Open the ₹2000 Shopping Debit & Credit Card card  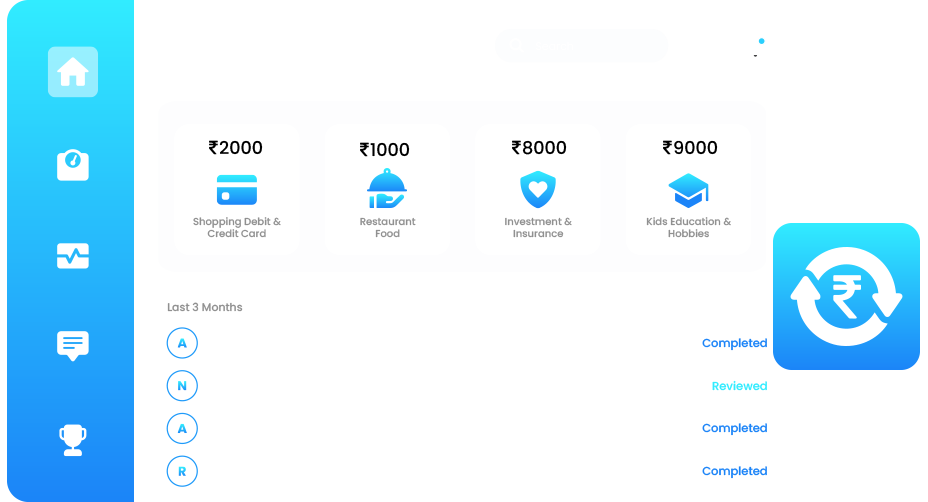(237, 188)
